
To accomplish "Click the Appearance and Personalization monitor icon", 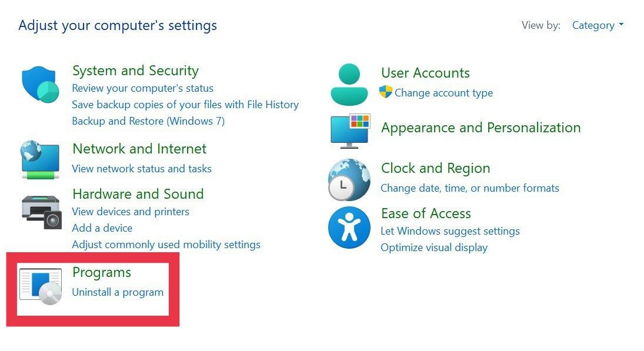I will [x=350, y=131].
